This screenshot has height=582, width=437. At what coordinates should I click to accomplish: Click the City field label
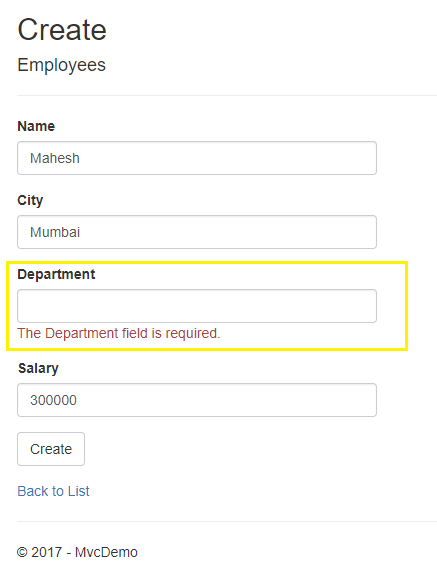(x=30, y=200)
